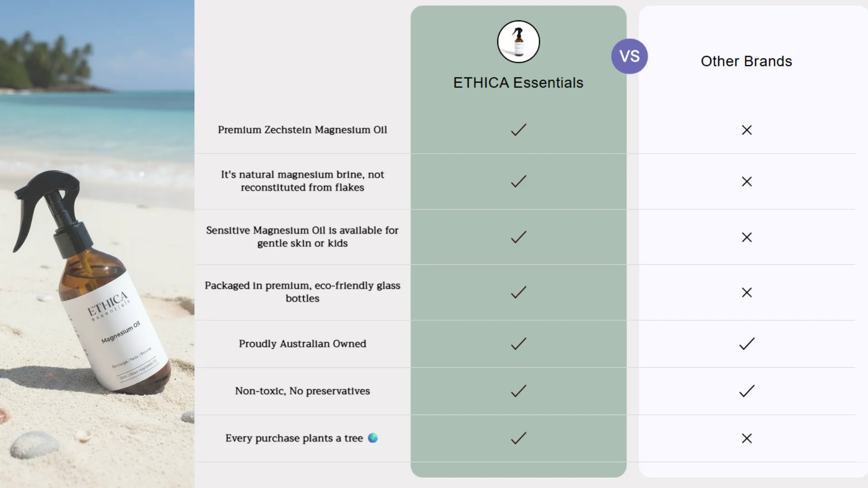The height and width of the screenshot is (488, 868).
Task: Click the ETHICA checkmark for Premium Zechstein Magnesium Oil
Action: click(x=519, y=130)
